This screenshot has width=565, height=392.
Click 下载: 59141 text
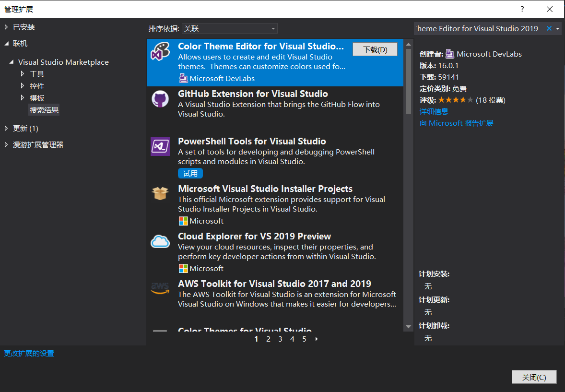coord(439,77)
